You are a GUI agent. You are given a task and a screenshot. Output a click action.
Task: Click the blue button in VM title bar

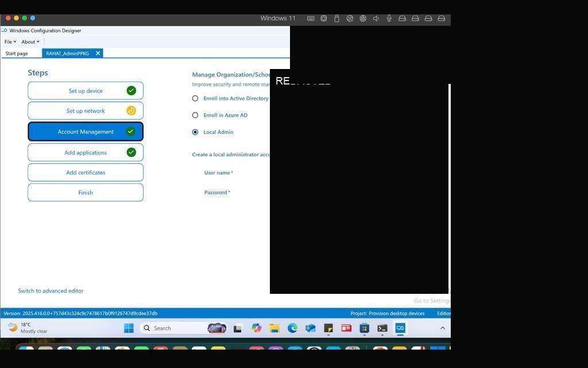point(33,18)
